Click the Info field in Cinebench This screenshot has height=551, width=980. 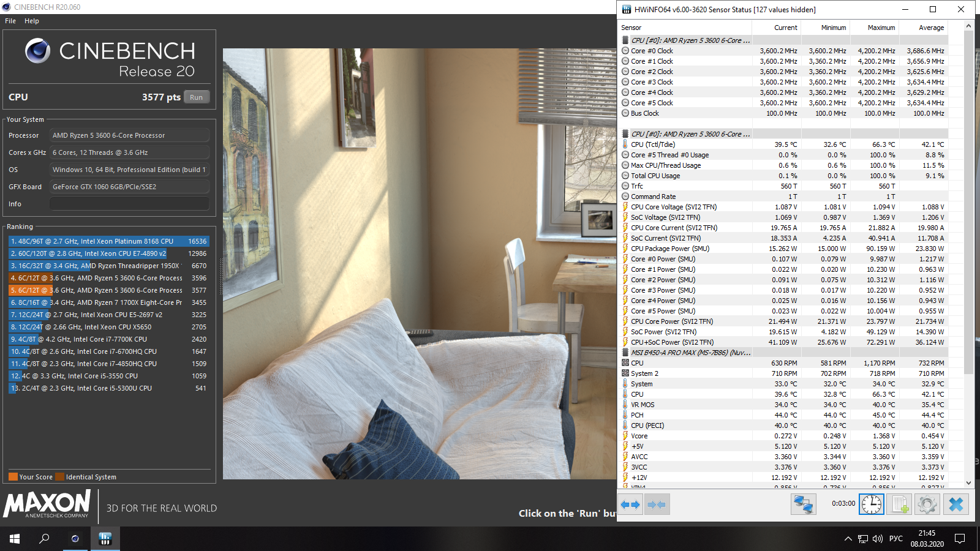pos(129,204)
